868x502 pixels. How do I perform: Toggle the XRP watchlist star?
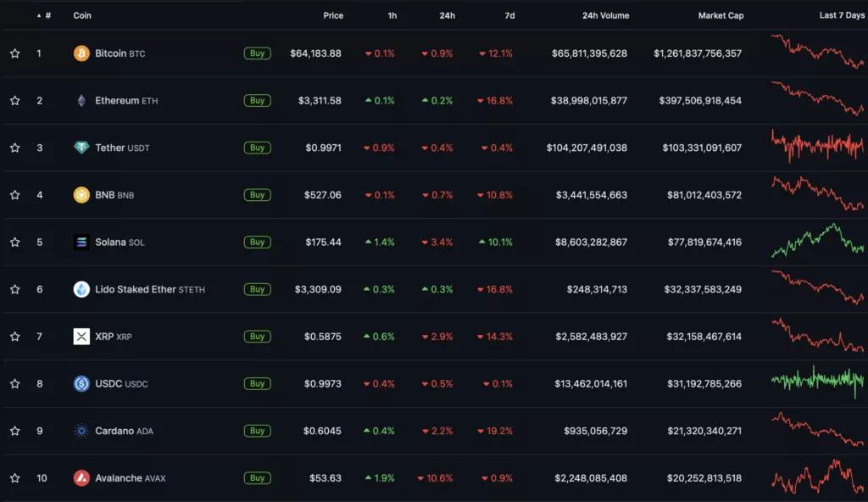point(15,337)
